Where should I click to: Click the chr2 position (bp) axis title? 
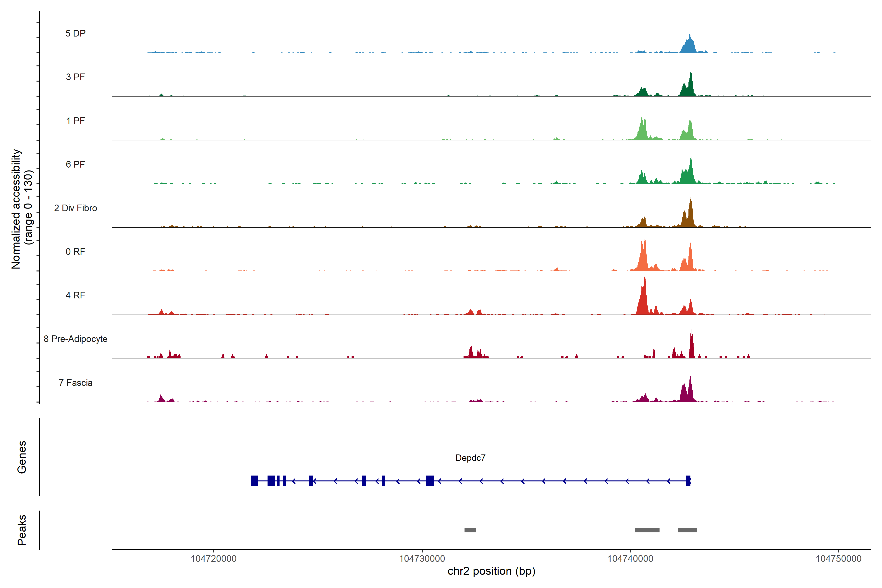(491, 571)
